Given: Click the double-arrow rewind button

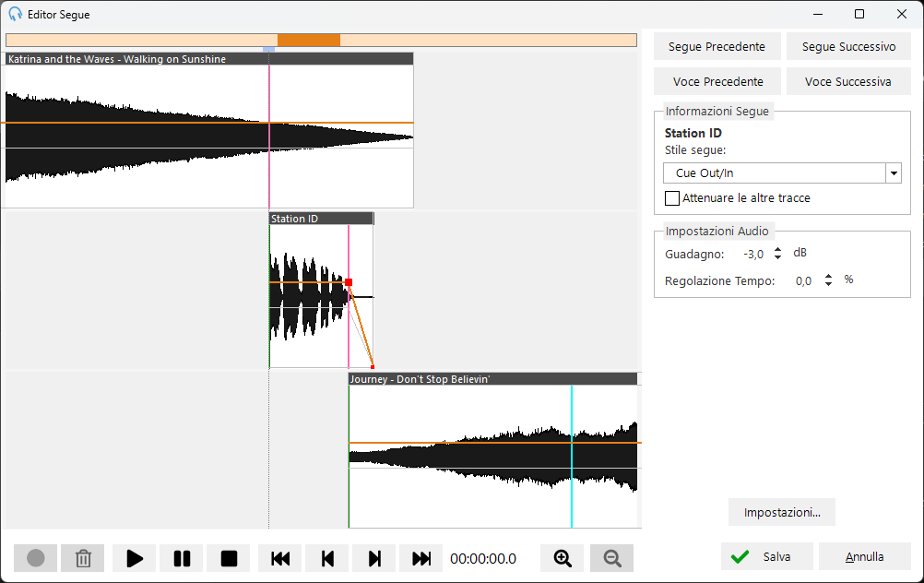Looking at the screenshot, I should (280, 558).
